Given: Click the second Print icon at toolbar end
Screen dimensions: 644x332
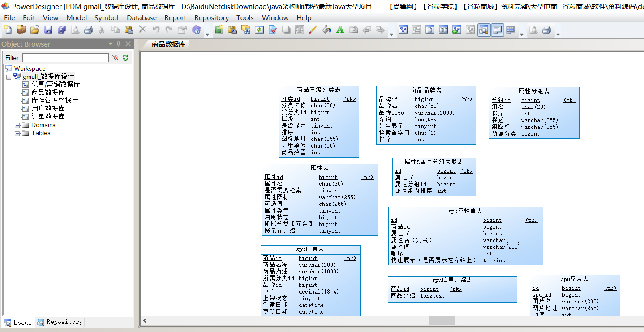Looking at the screenshot, I should [546, 30].
